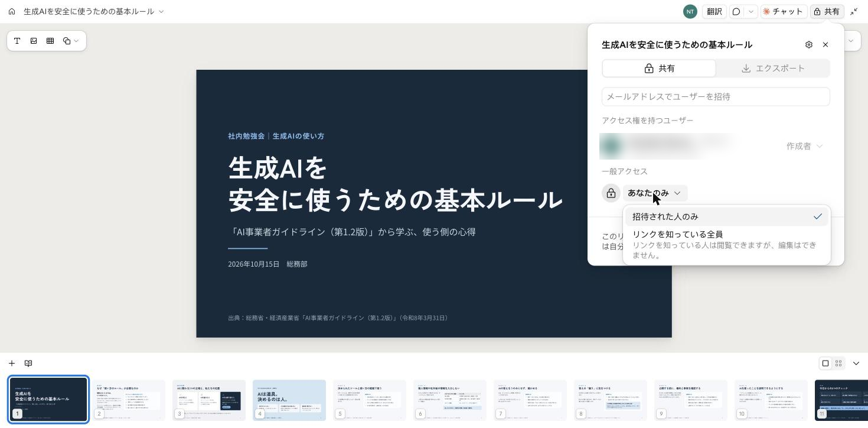Click the slide title 生成AIを安全に使うための基本ルール
Screen dimensions: 868x428
(x=395, y=184)
